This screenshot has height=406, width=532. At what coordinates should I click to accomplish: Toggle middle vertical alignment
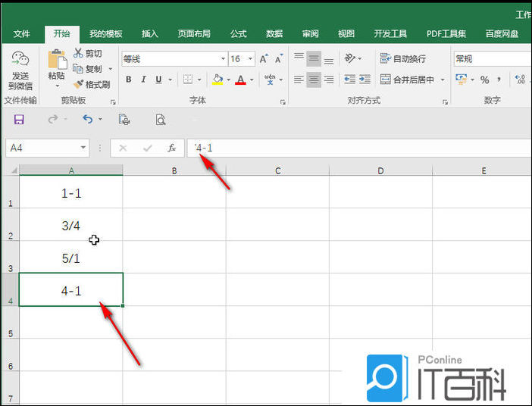(314, 58)
